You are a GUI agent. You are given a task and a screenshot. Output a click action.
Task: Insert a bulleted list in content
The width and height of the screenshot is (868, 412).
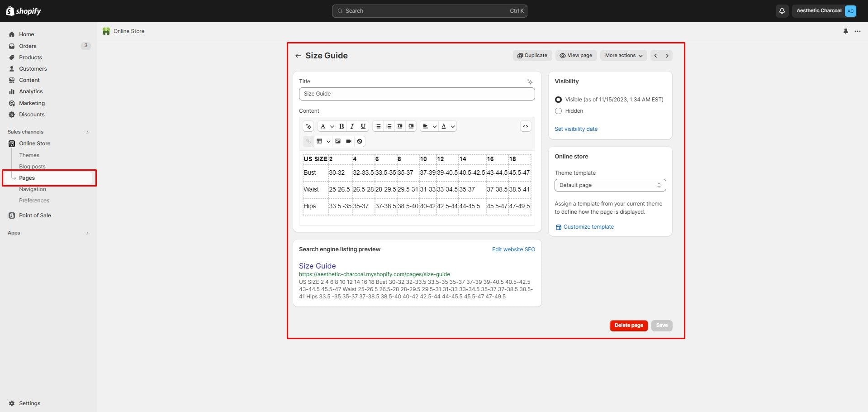pyautogui.click(x=378, y=126)
